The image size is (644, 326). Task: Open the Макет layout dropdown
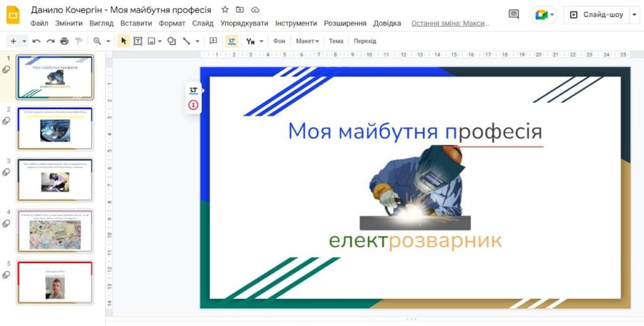pyautogui.click(x=307, y=41)
